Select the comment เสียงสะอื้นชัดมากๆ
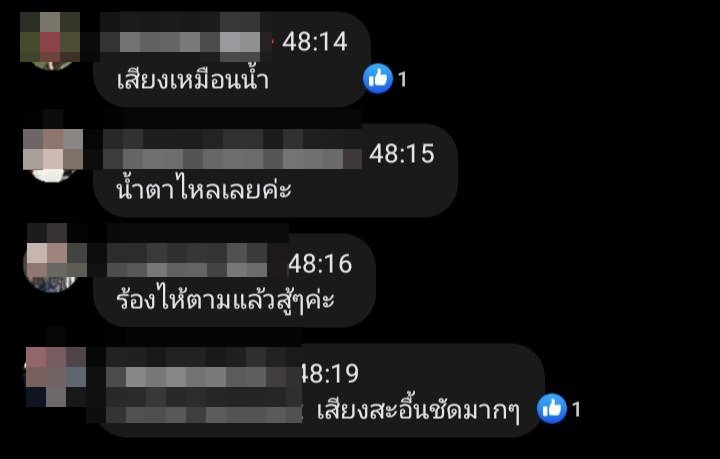720x459 pixels. point(418,410)
